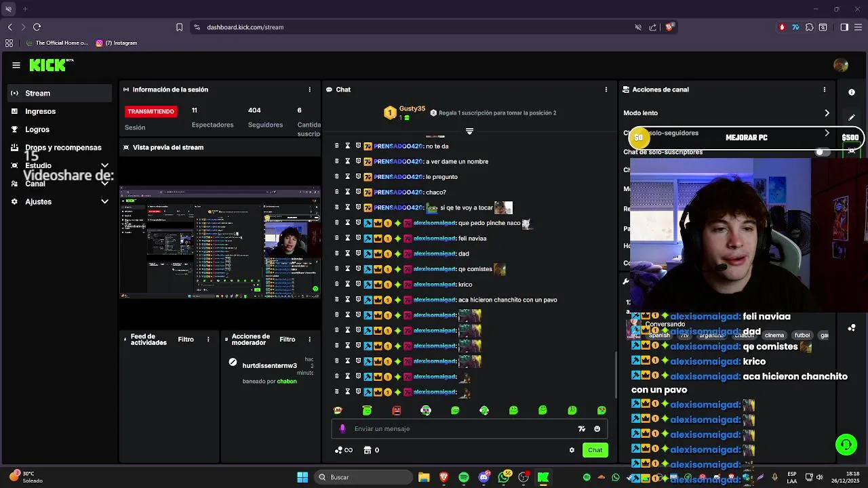
Task: Click the Enviar un mensaje input field
Action: pos(461,428)
